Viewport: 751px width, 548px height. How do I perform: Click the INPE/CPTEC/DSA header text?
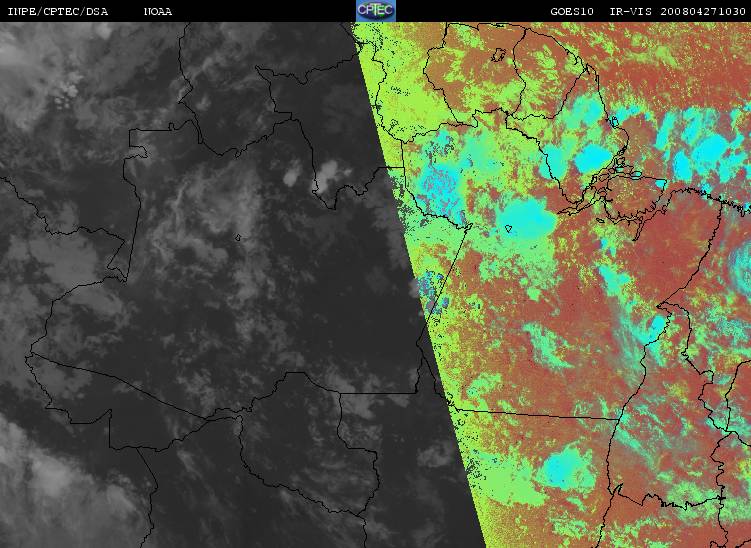pos(58,12)
